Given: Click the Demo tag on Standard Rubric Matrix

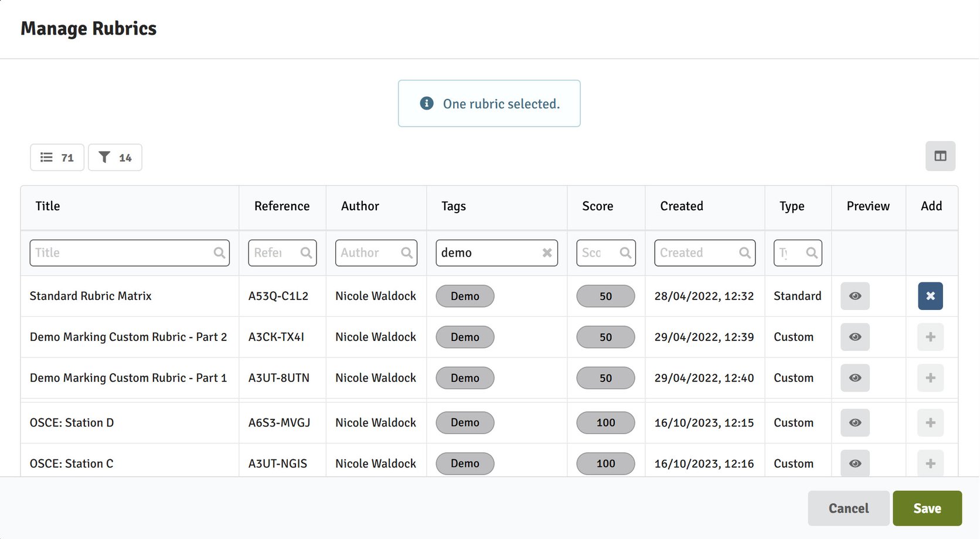Looking at the screenshot, I should tap(465, 296).
